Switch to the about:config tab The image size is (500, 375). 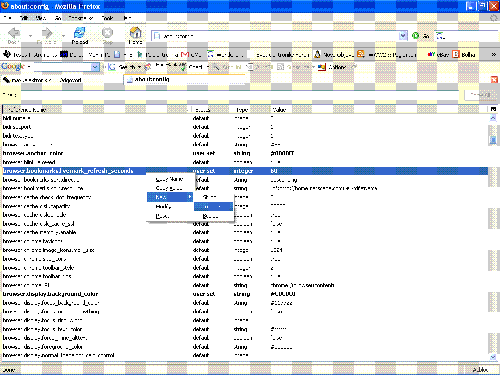184,79
